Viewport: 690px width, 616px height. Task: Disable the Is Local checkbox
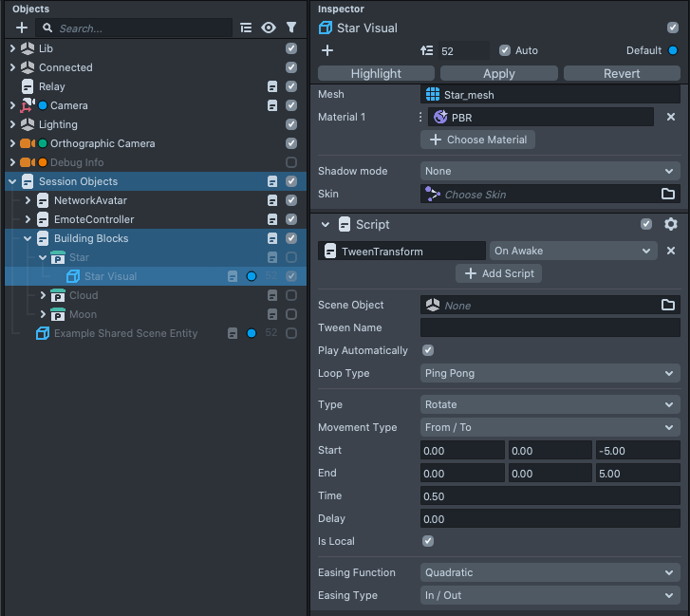coord(428,541)
